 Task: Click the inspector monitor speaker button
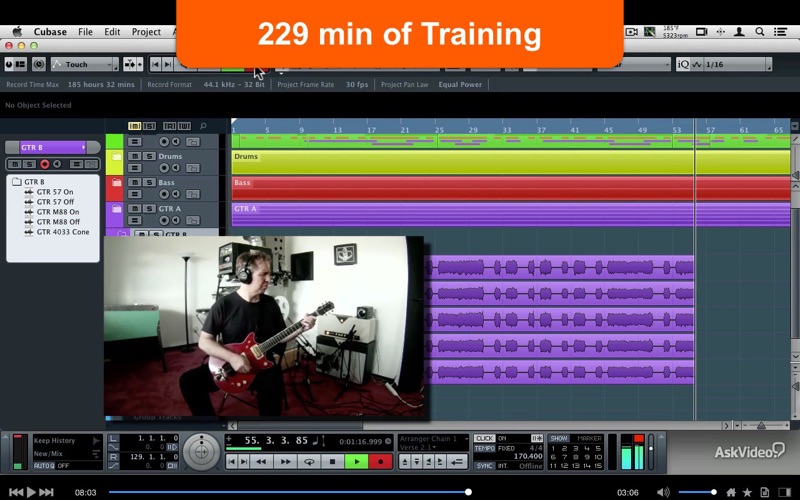pos(58,164)
